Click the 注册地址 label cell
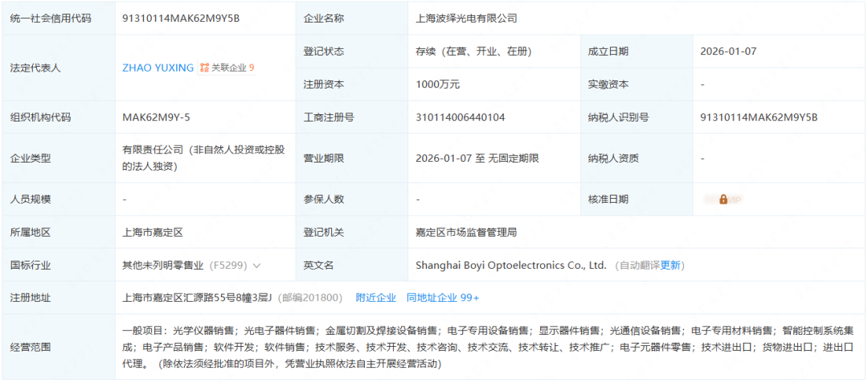Screen dimensions: 868x383 click(59, 298)
